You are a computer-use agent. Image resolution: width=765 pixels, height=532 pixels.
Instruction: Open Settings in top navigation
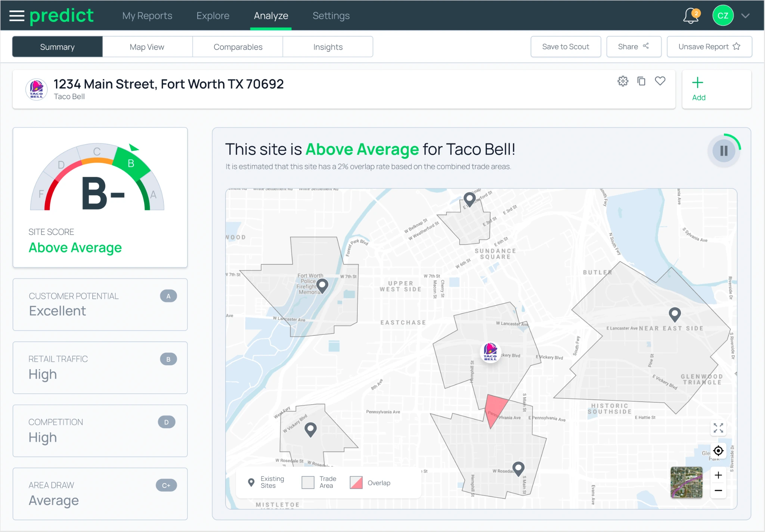tap(331, 16)
